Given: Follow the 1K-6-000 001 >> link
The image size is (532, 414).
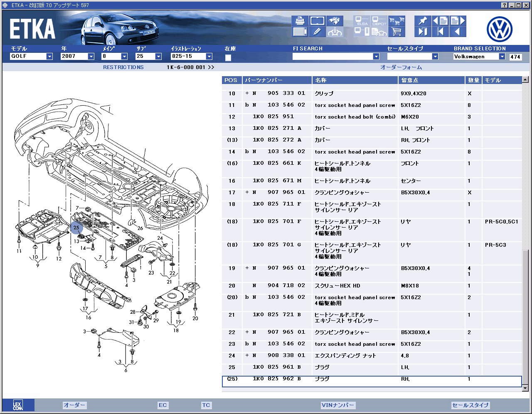Looking at the screenshot, I should [x=191, y=67].
